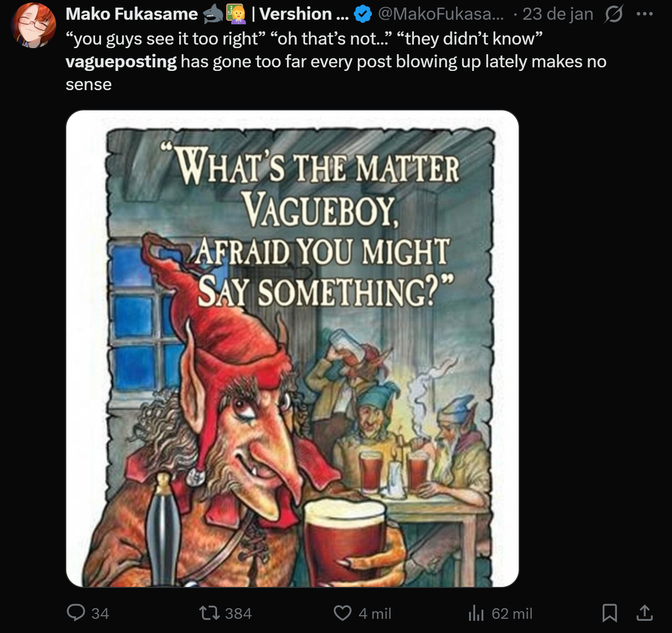
Task: Bookmark this tweet
Action: point(610,613)
